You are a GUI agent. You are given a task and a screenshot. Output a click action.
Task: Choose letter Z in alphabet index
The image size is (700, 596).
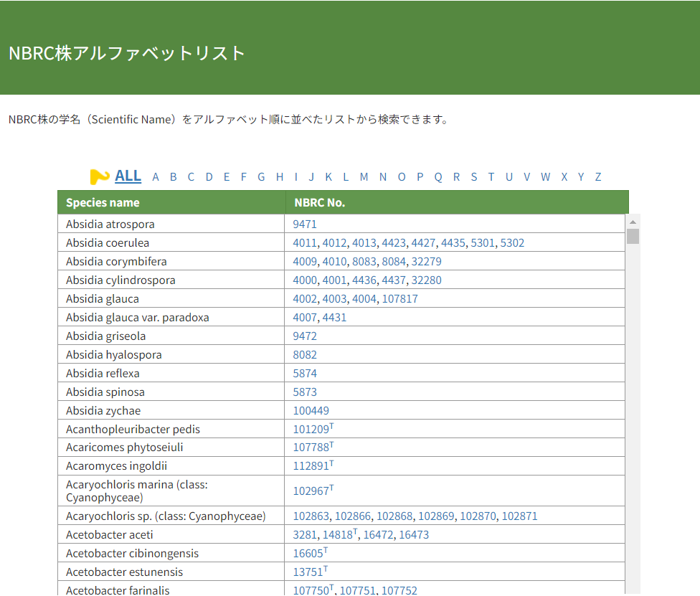tap(598, 177)
